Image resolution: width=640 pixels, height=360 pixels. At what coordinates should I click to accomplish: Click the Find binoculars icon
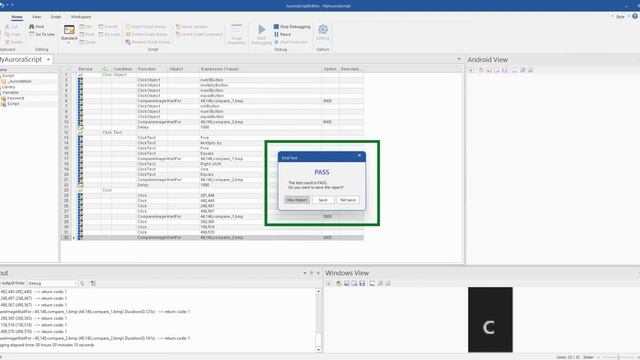point(32,27)
